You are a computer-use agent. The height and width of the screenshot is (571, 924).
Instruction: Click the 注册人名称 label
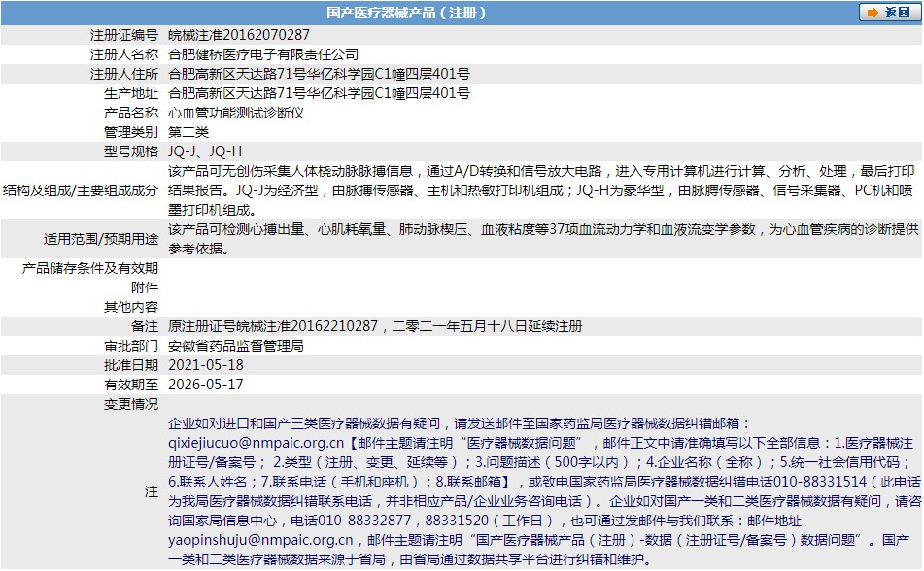click(x=123, y=54)
